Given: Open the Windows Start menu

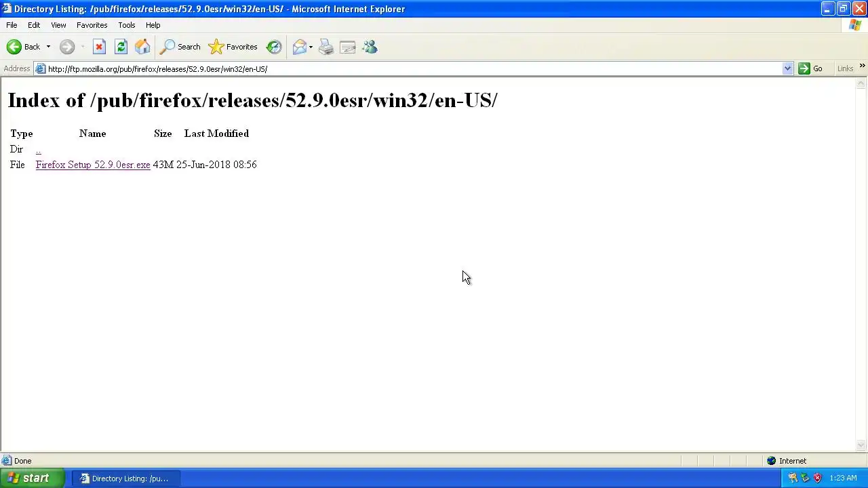Looking at the screenshot, I should [32, 478].
